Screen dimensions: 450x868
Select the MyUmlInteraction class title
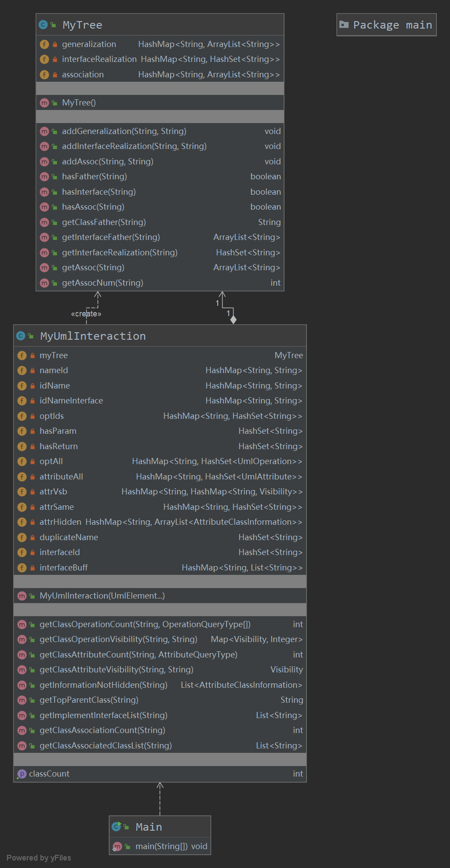(x=93, y=336)
